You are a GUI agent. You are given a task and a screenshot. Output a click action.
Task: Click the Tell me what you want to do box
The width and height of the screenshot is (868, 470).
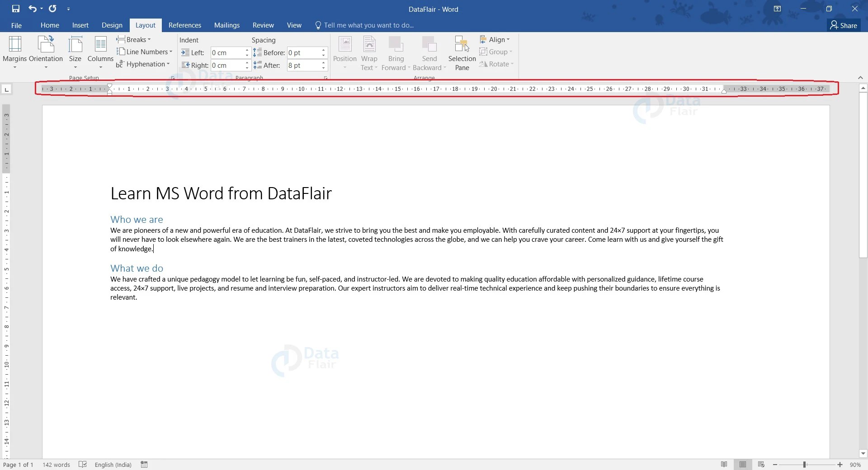coord(367,25)
